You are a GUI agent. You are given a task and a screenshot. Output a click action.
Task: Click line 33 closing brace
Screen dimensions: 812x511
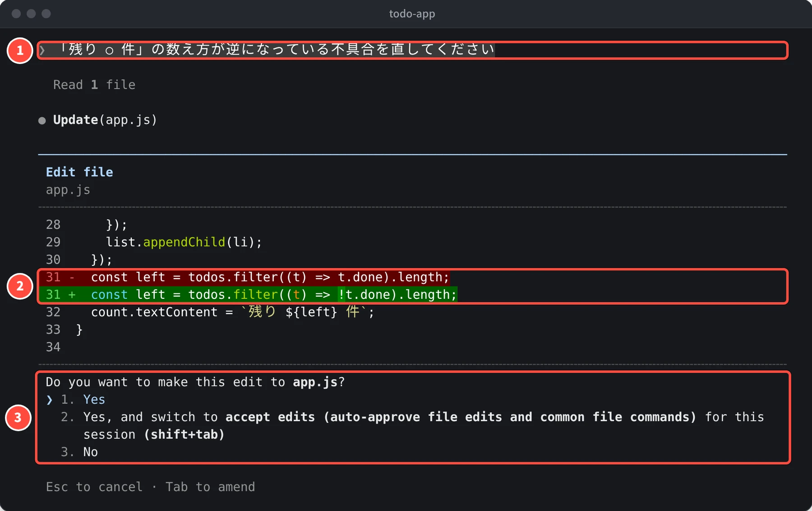pyautogui.click(x=79, y=330)
